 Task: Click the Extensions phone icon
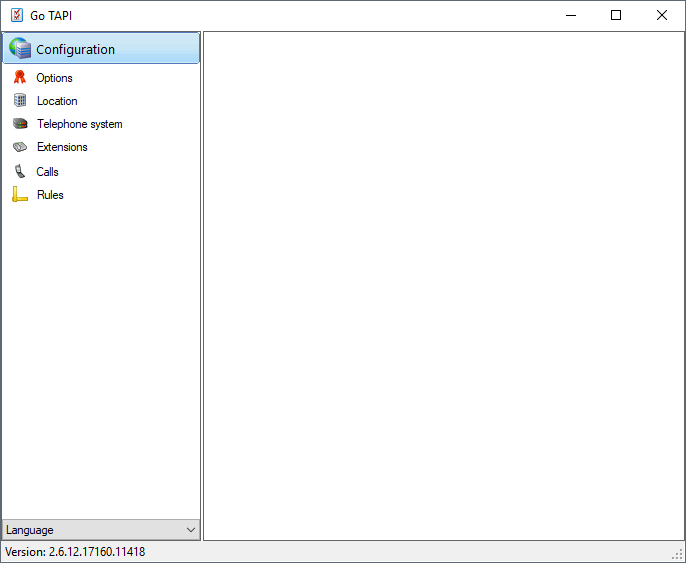click(20, 147)
